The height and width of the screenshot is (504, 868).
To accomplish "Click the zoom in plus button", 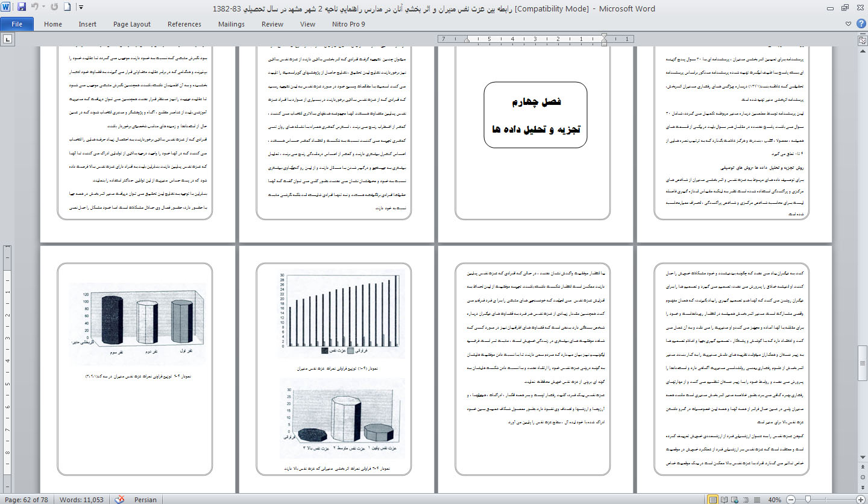I will tap(860, 499).
